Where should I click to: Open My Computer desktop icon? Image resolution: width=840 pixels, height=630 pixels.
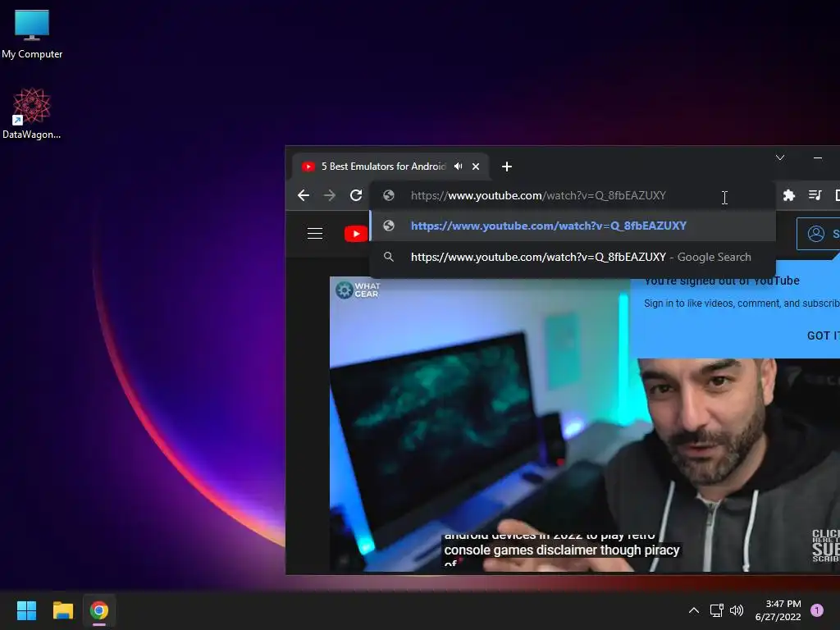coord(32,34)
